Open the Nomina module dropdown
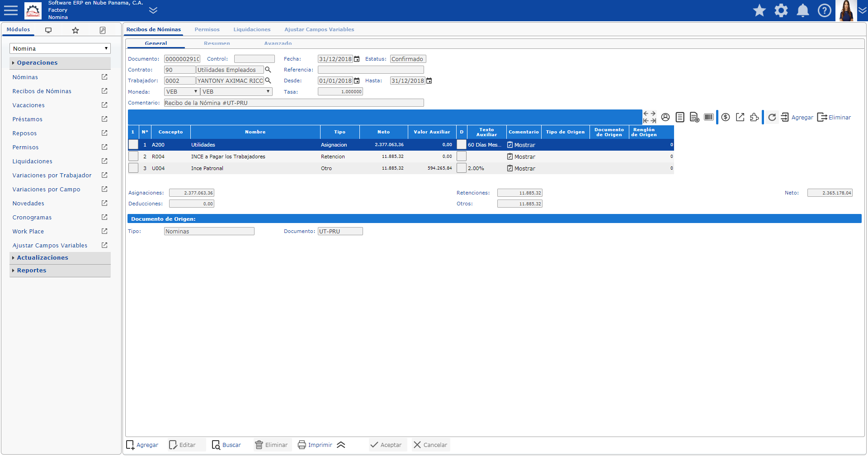 60,48
